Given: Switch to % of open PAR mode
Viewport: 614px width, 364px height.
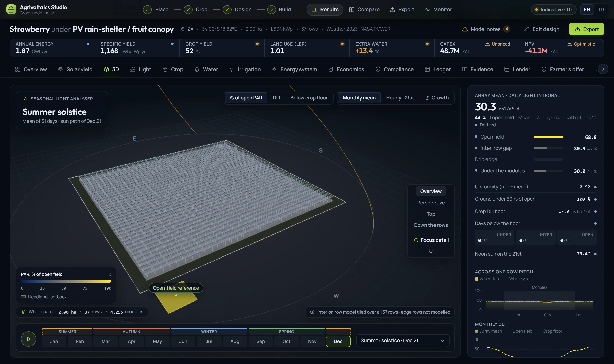Looking at the screenshot, I should [x=246, y=98].
